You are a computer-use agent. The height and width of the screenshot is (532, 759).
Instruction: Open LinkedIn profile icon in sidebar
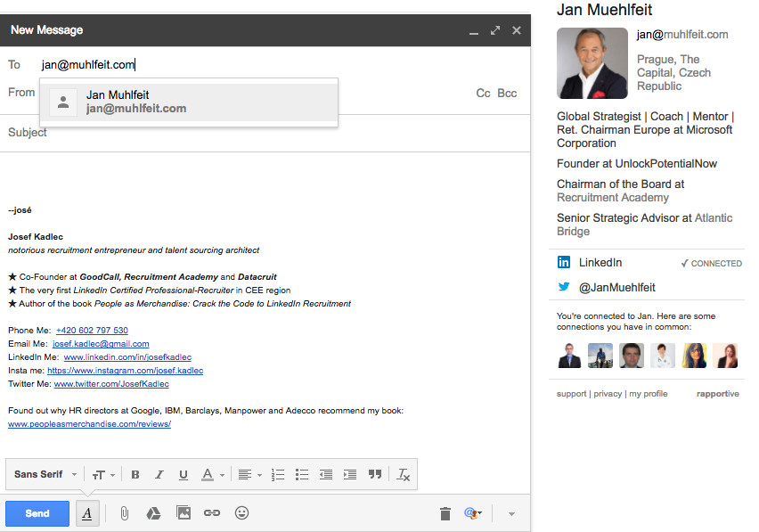tap(563, 262)
